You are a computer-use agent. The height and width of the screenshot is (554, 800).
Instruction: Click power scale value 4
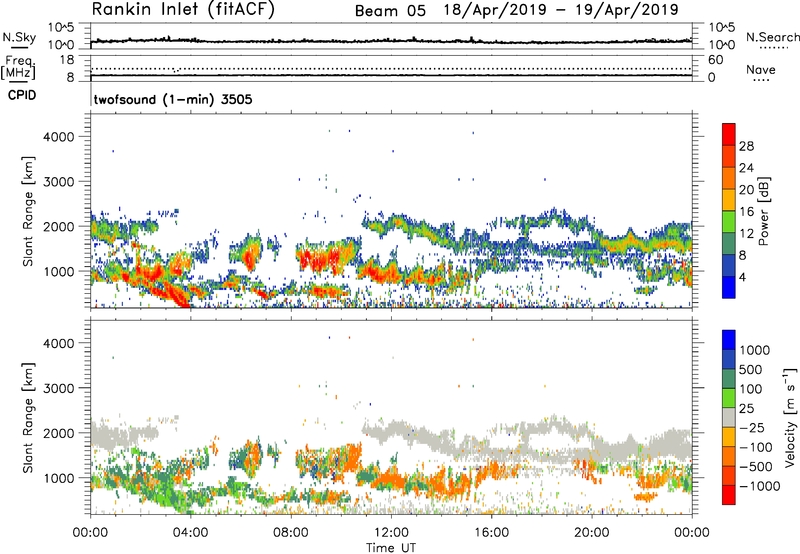tap(742, 278)
